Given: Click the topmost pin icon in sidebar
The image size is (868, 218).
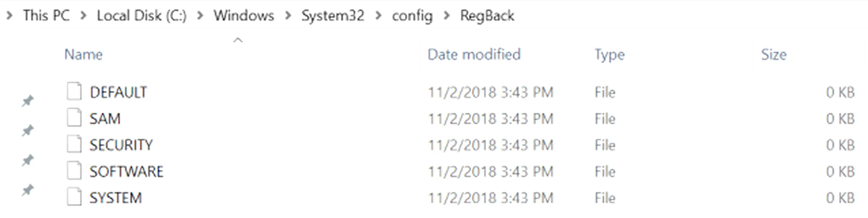Looking at the screenshot, I should pyautogui.click(x=28, y=101).
